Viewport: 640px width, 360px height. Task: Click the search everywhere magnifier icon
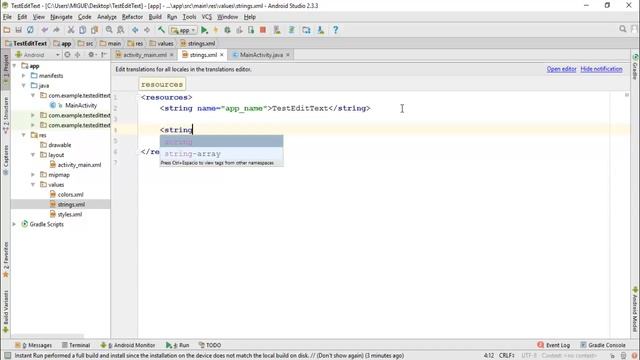(x=622, y=29)
